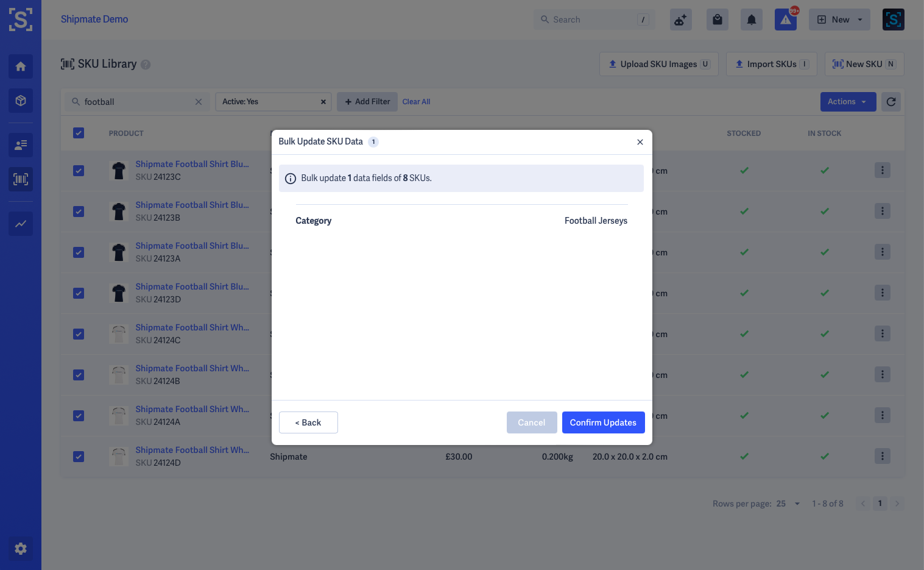
Task: Open the alerts warning icon with 99+ badge
Action: click(786, 20)
